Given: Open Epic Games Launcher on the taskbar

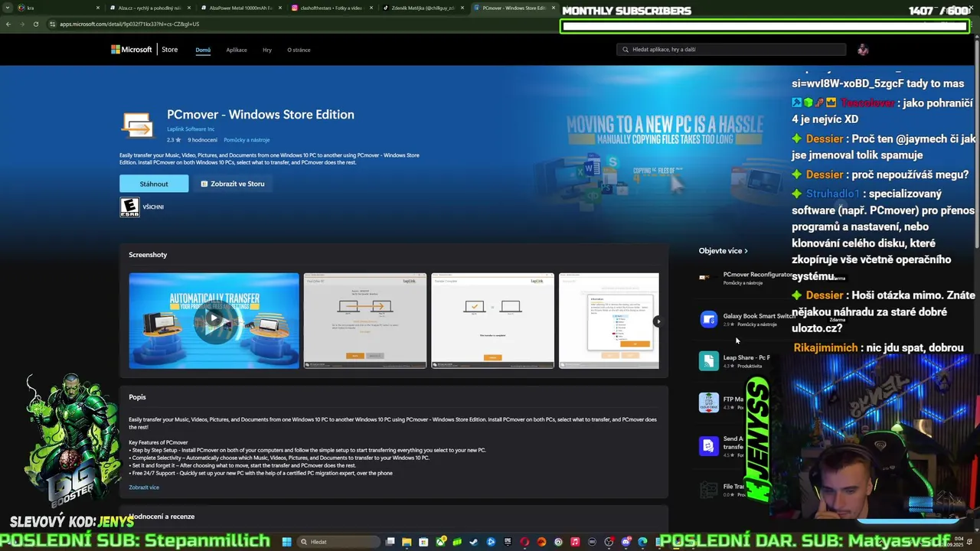Looking at the screenshot, I should [508, 542].
